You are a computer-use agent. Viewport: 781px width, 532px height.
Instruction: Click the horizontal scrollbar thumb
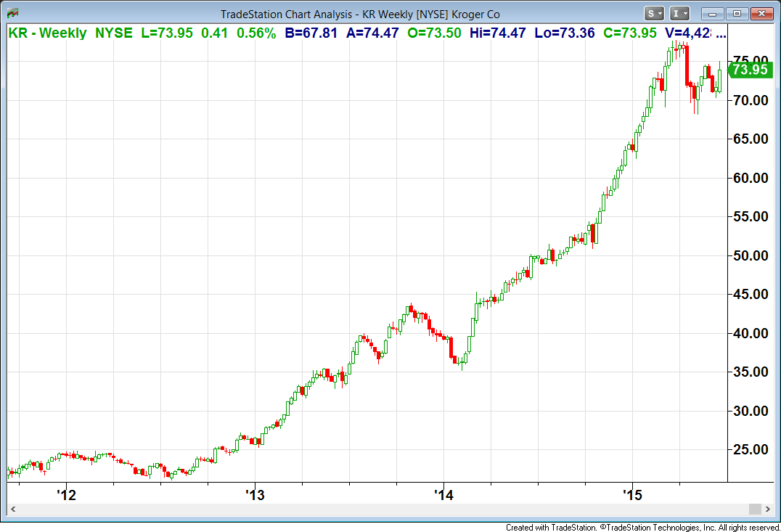(754, 509)
